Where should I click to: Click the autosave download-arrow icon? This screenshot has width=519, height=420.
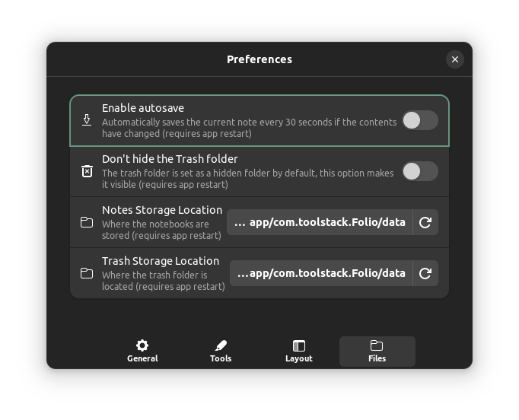coord(87,120)
